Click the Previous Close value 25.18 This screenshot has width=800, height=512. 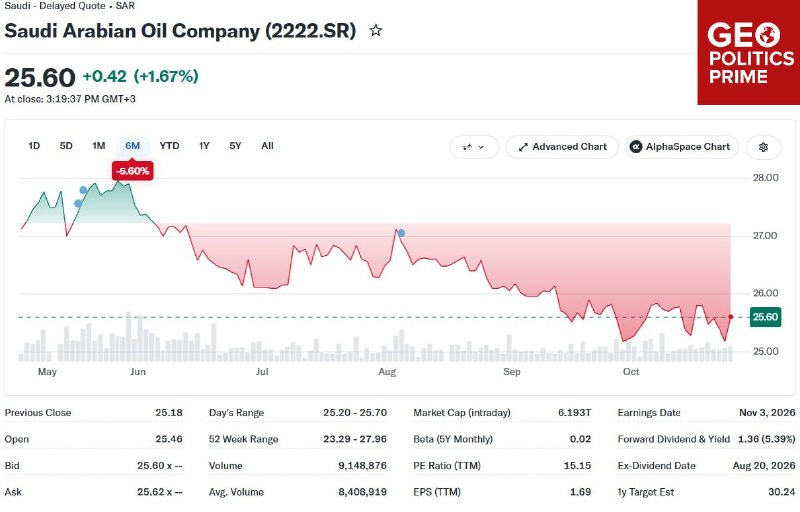[169, 413]
